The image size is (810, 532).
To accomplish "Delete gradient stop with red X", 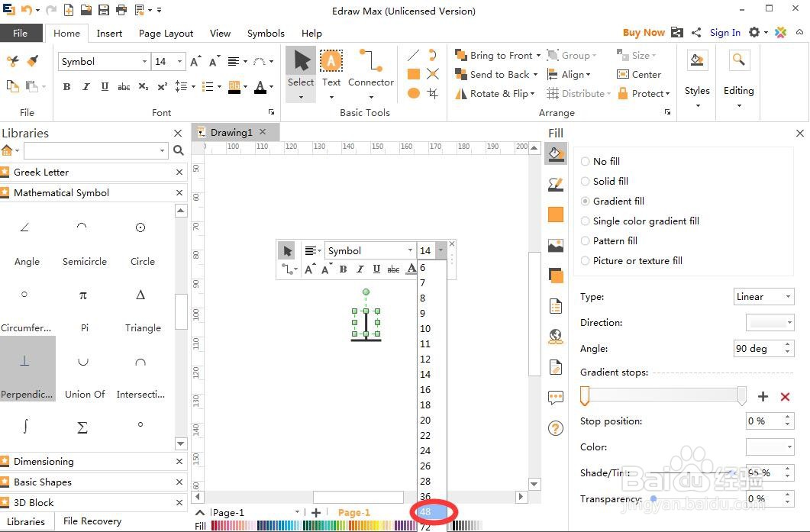I will pyautogui.click(x=786, y=397).
